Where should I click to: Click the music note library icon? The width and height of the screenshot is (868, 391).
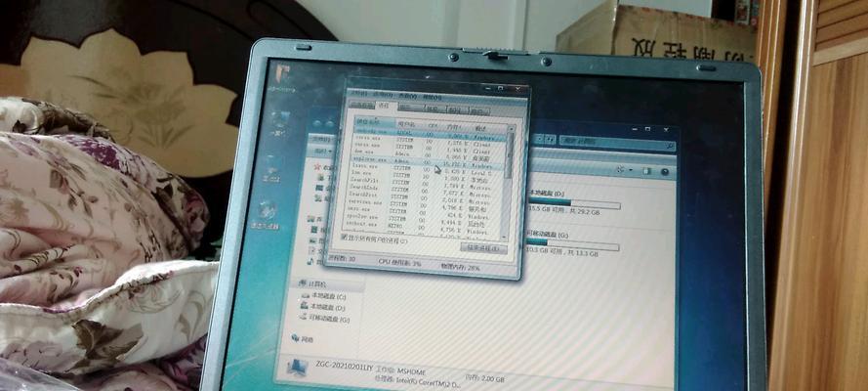click(x=311, y=261)
